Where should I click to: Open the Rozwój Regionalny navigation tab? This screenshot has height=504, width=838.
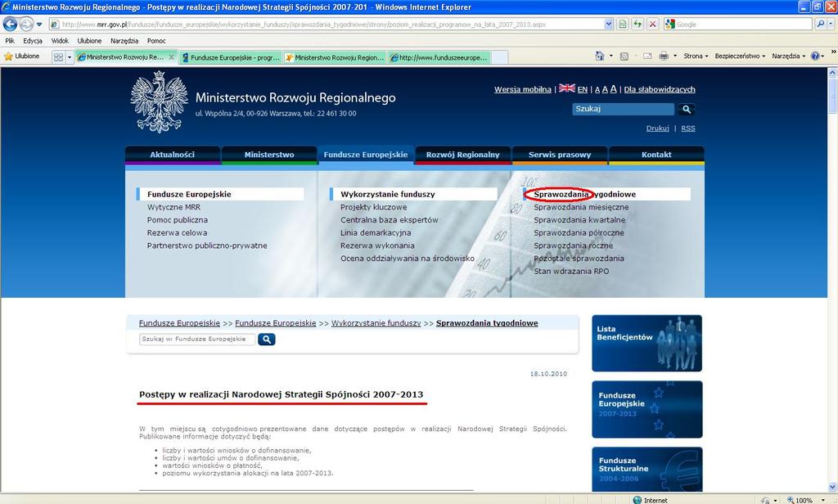coord(463,155)
